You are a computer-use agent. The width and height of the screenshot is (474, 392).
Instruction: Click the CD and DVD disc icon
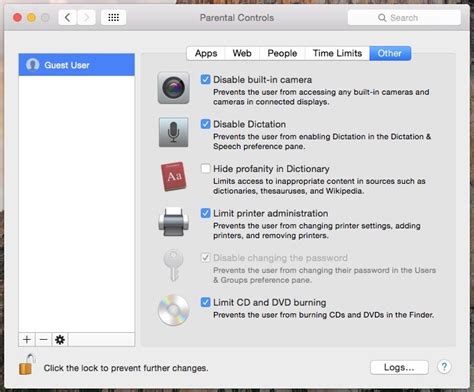pyautogui.click(x=173, y=310)
